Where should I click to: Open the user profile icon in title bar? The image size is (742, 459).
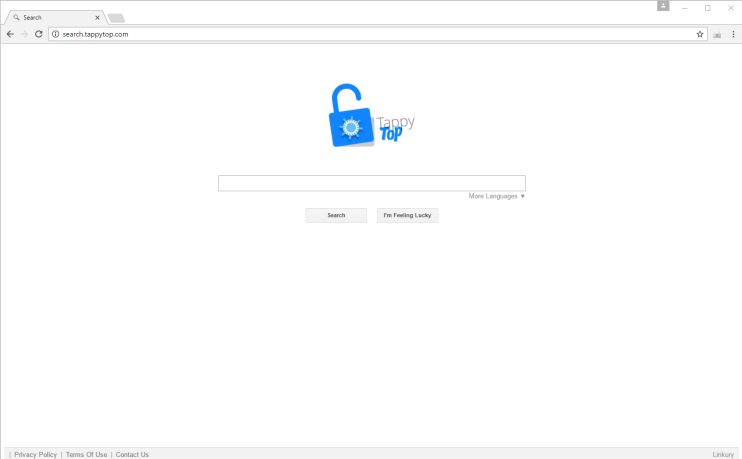tap(663, 6)
